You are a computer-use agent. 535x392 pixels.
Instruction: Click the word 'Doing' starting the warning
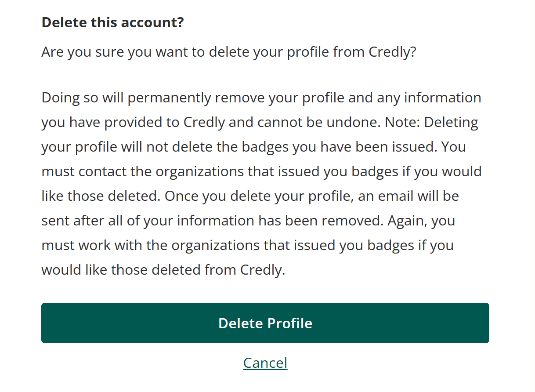click(x=61, y=98)
